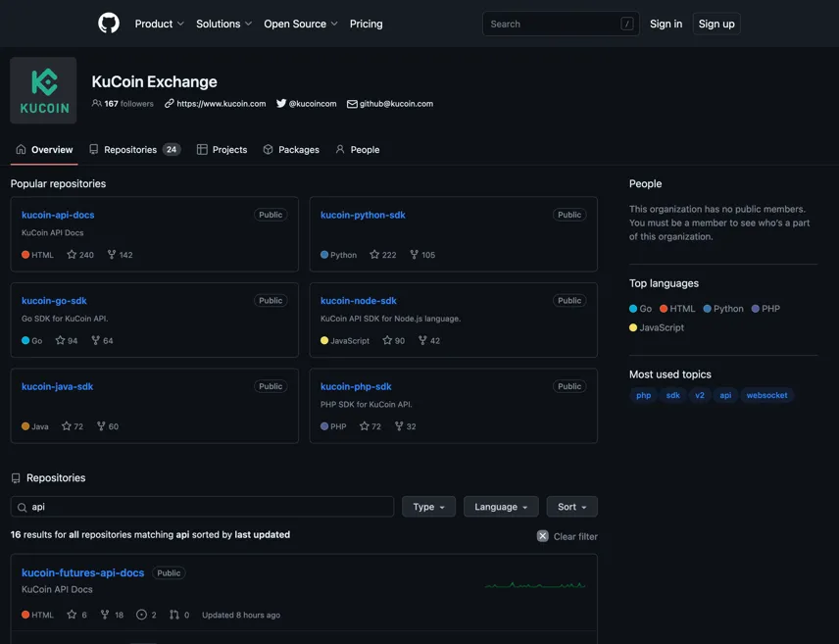Screen dimensions: 839x644
Task: Open the kucoin-php-sdk repository
Action: coord(356,386)
